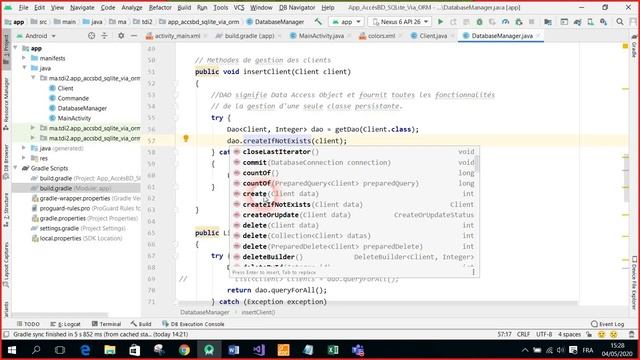Click the CRLF line separator in status bar

[x=523, y=334]
